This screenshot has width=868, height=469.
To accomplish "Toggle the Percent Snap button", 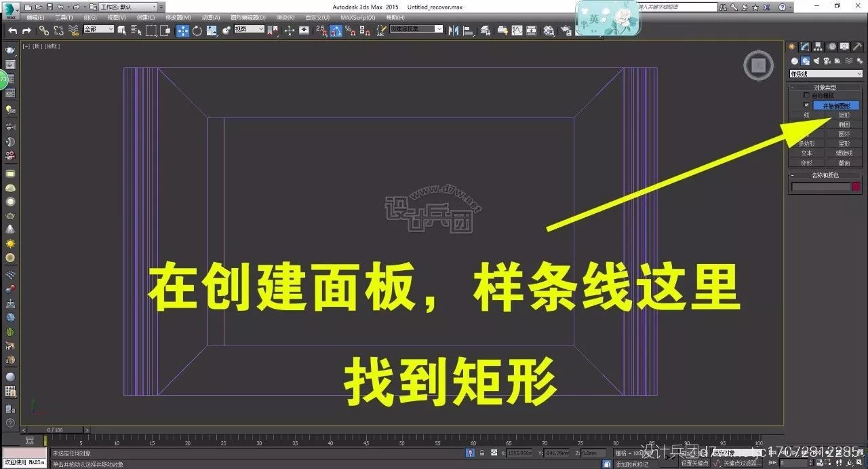I will [x=351, y=31].
